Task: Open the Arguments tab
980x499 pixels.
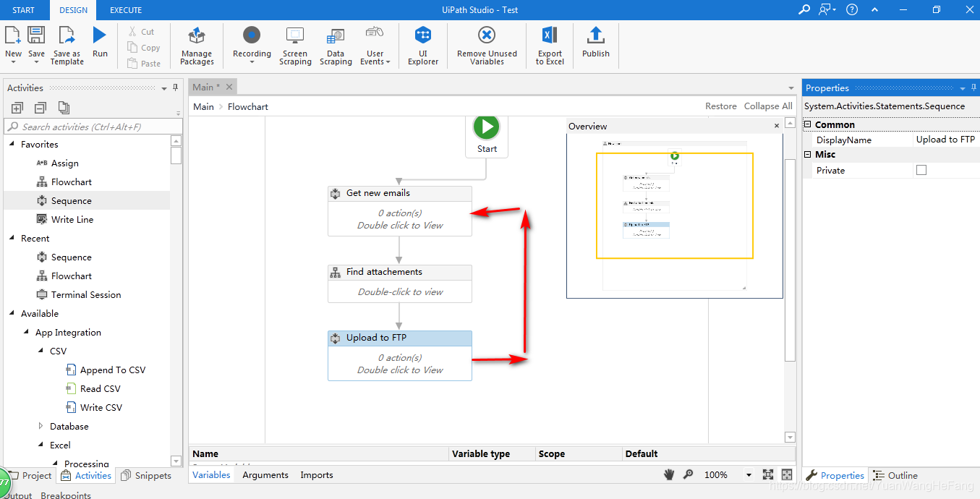Action: (x=265, y=475)
